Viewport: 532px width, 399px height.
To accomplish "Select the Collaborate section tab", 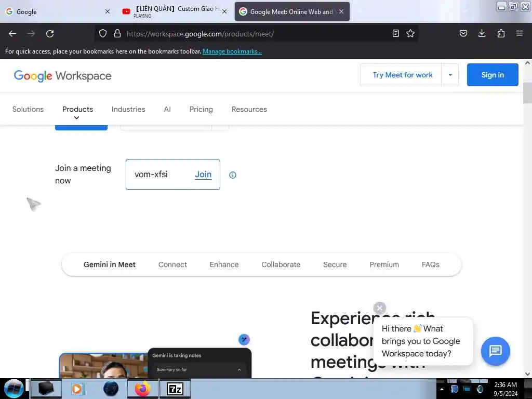I will click(281, 264).
